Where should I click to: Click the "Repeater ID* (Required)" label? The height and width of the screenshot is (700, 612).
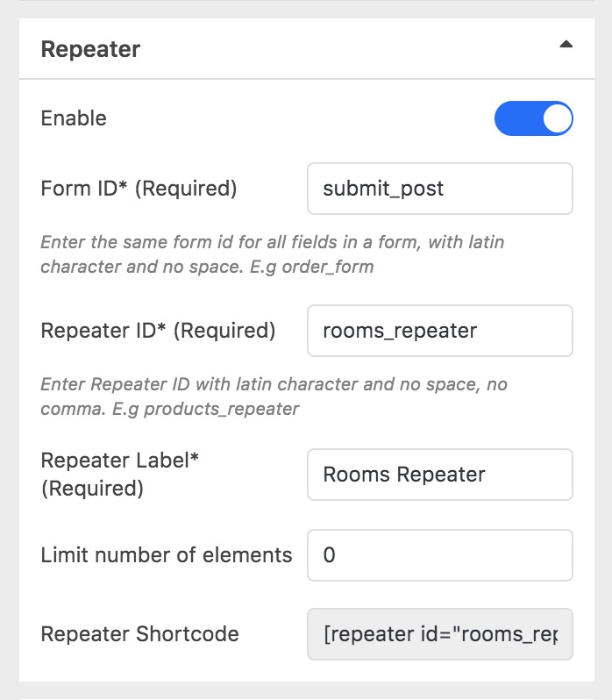point(158,331)
